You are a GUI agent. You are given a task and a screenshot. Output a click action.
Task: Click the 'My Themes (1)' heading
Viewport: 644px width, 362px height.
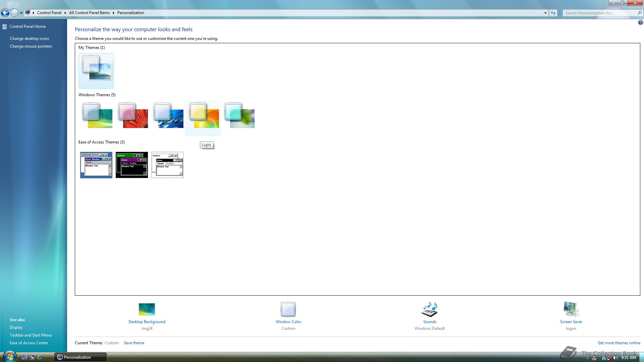click(x=92, y=48)
